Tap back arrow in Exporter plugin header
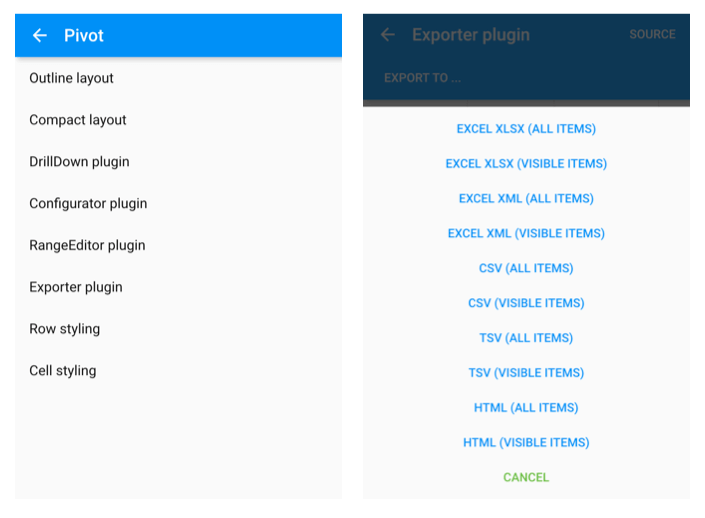 pos(388,35)
